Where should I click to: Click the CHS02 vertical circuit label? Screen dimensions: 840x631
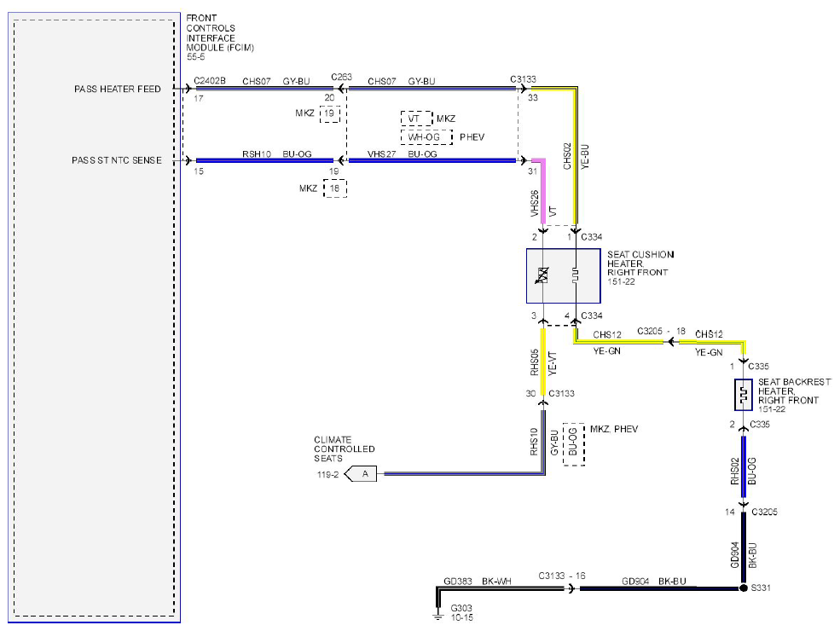[x=567, y=156]
